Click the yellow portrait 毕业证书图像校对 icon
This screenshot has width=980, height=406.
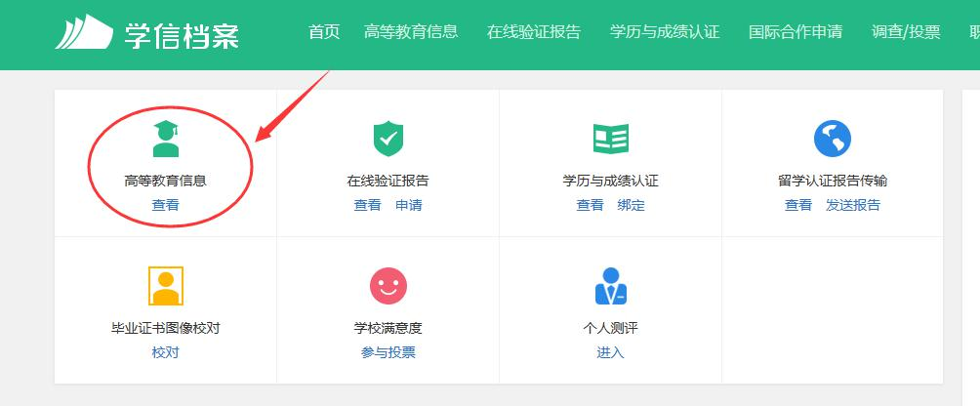[166, 286]
